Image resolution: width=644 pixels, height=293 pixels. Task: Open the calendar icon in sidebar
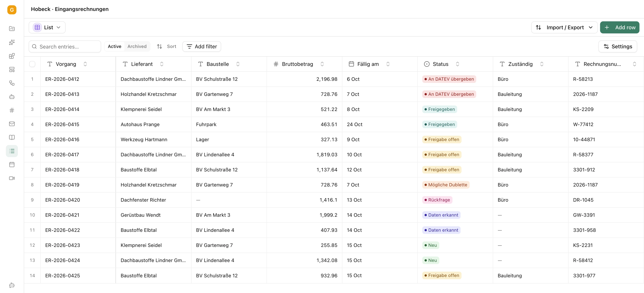coord(12,165)
